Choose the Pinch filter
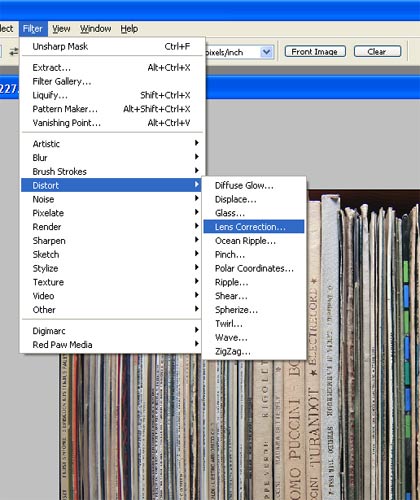This screenshot has width=420, height=500. tap(254, 255)
